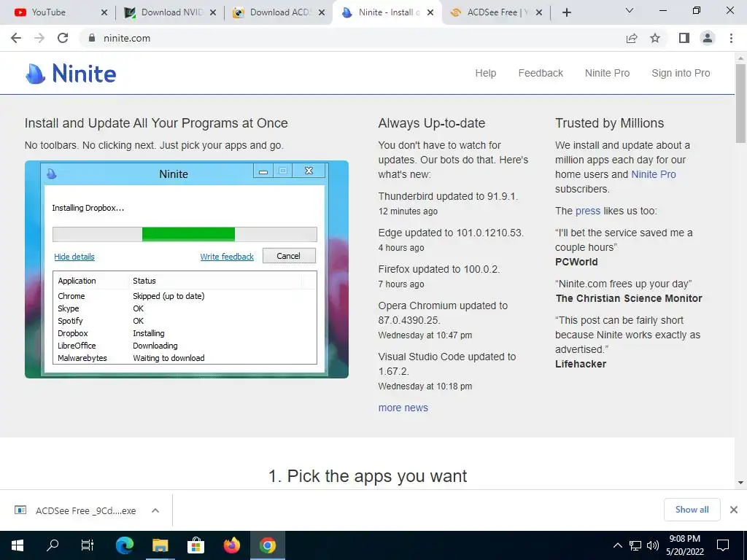Image resolution: width=747 pixels, height=560 pixels.
Task: Click the scrollbar down arrow
Action: point(740,483)
